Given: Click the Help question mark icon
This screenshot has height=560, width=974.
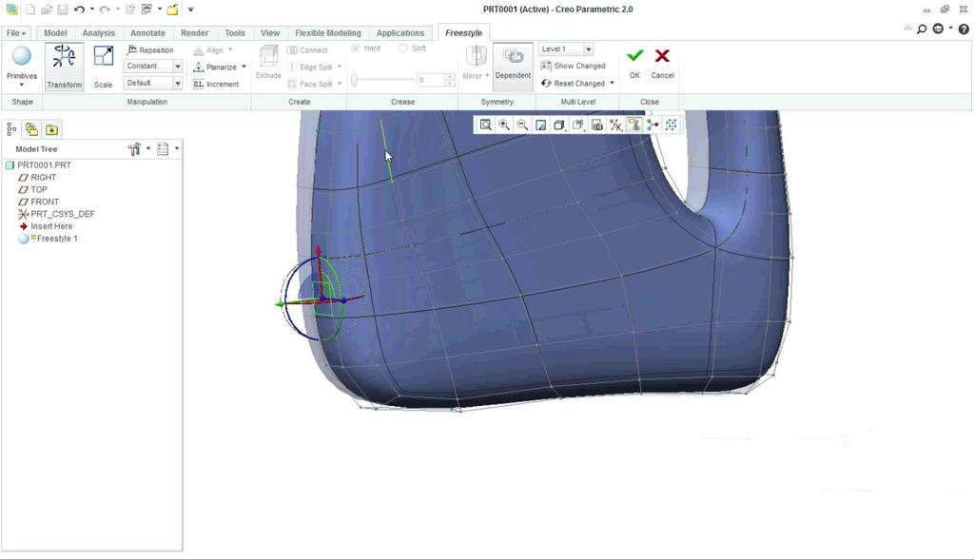Looking at the screenshot, I should click(x=964, y=29).
